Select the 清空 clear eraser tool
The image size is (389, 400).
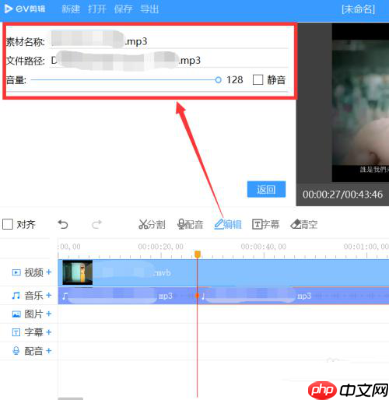pos(304,224)
